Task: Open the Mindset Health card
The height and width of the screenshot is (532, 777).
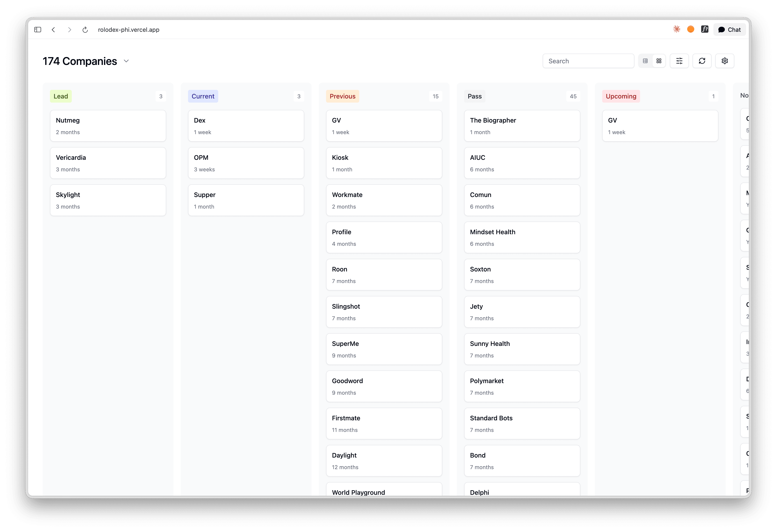Action: pos(522,238)
